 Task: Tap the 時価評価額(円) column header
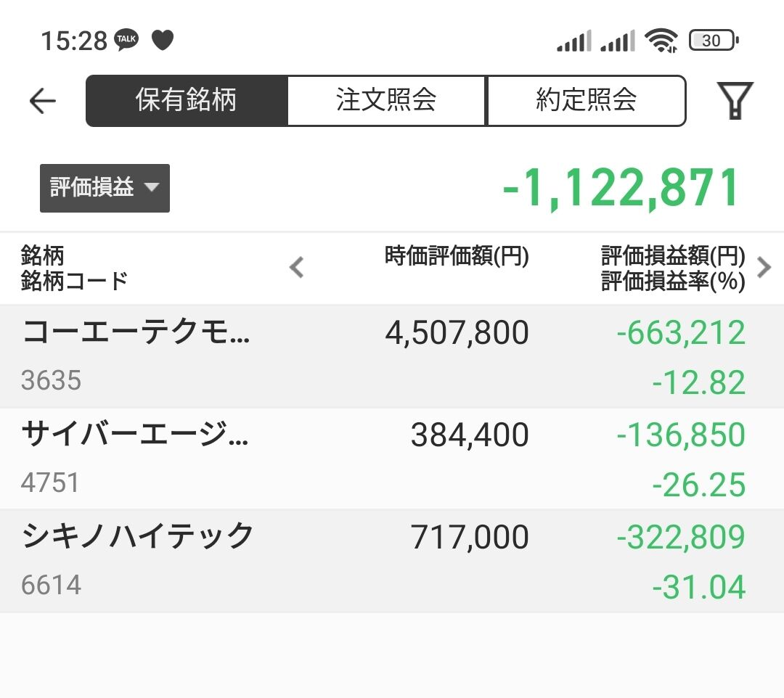tap(457, 256)
